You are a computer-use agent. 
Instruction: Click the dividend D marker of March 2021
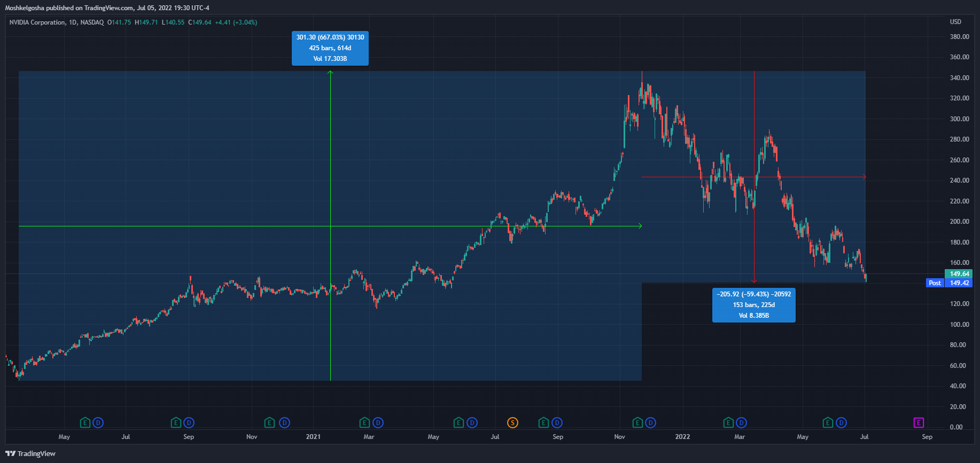(x=378, y=423)
